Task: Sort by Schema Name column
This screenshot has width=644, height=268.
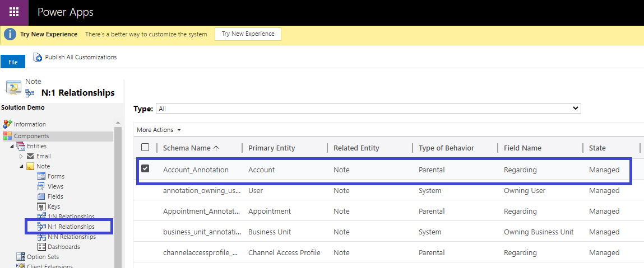Action: (x=191, y=148)
